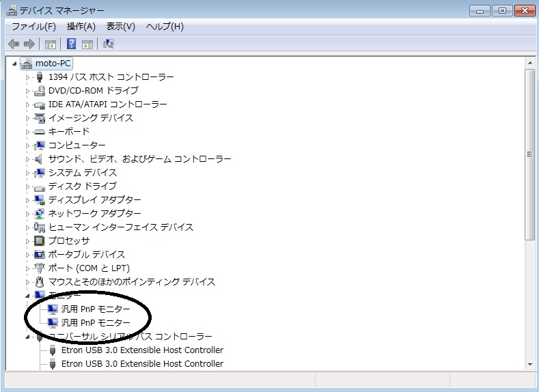Click the DVD/CD-ROM ドライブ disc icon
Image resolution: width=539 pixels, height=392 pixels.
coord(40,91)
